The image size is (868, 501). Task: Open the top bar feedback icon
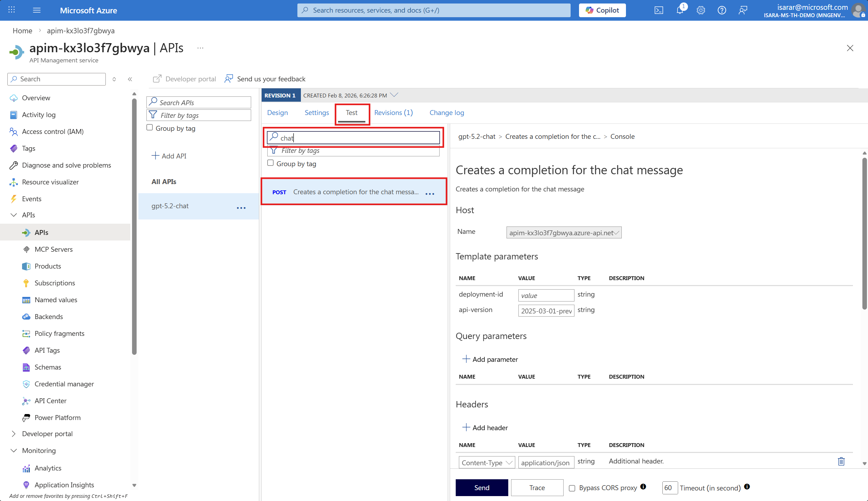[743, 10]
